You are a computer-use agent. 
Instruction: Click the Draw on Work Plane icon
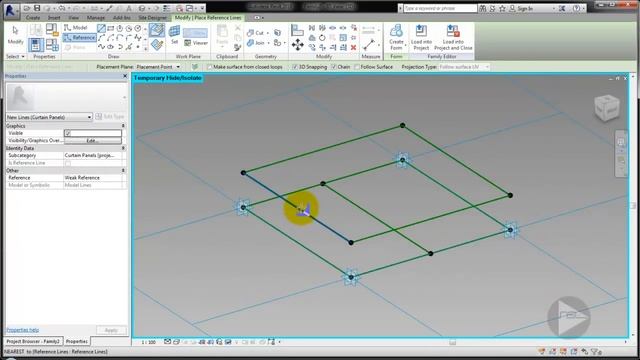pyautogui.click(x=157, y=44)
